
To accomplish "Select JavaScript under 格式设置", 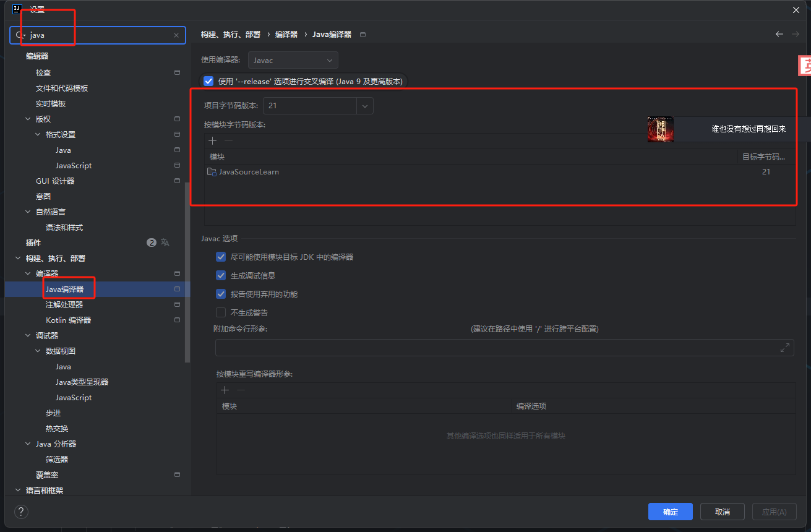I will point(74,165).
